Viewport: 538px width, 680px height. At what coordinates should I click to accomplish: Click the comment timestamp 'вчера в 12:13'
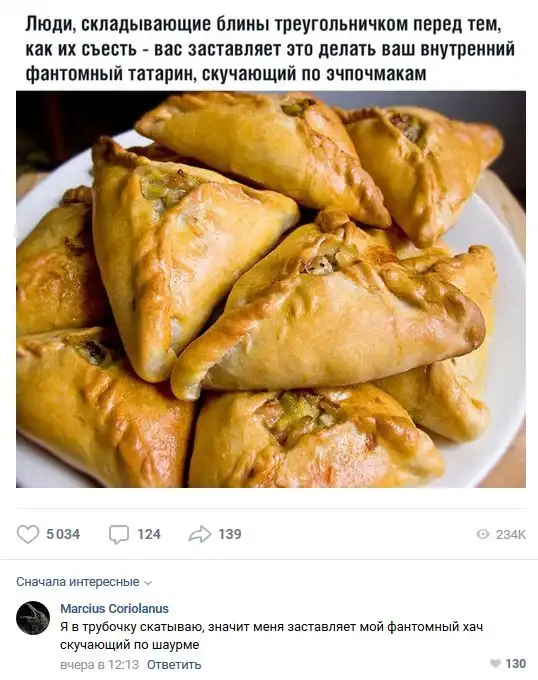tap(99, 664)
